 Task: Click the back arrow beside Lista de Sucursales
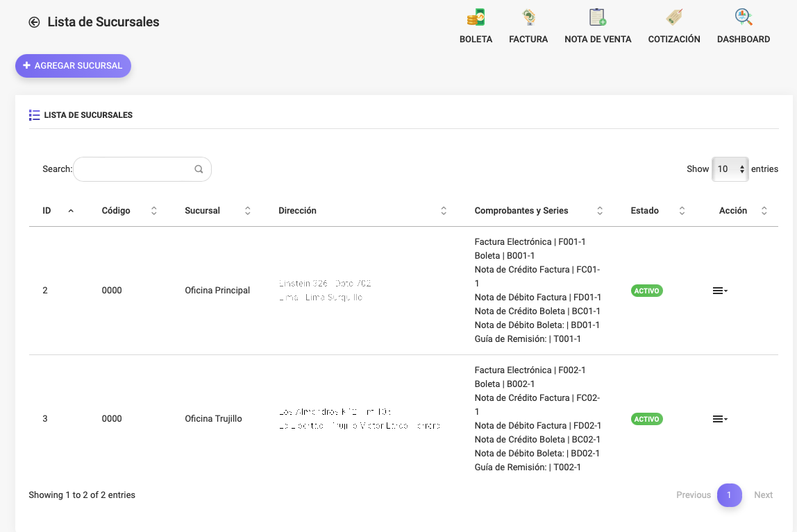tap(34, 22)
